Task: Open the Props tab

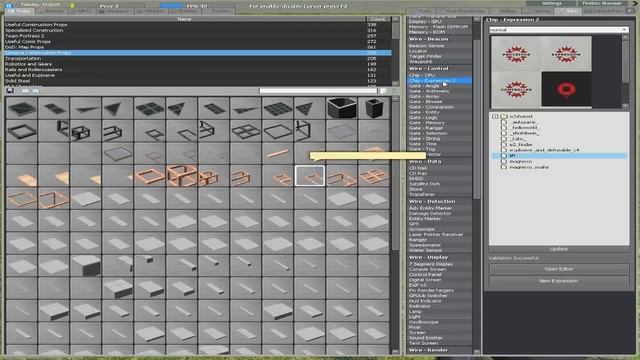Action: coord(19,11)
